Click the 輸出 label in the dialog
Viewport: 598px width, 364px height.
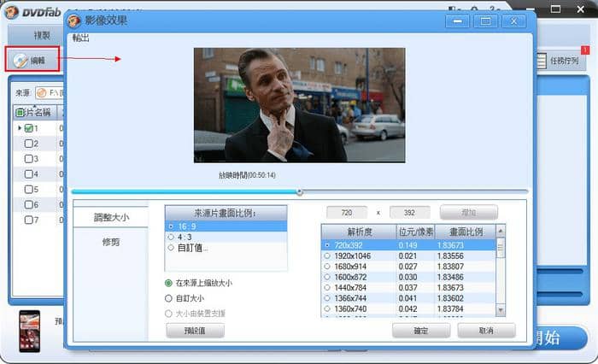(x=81, y=38)
